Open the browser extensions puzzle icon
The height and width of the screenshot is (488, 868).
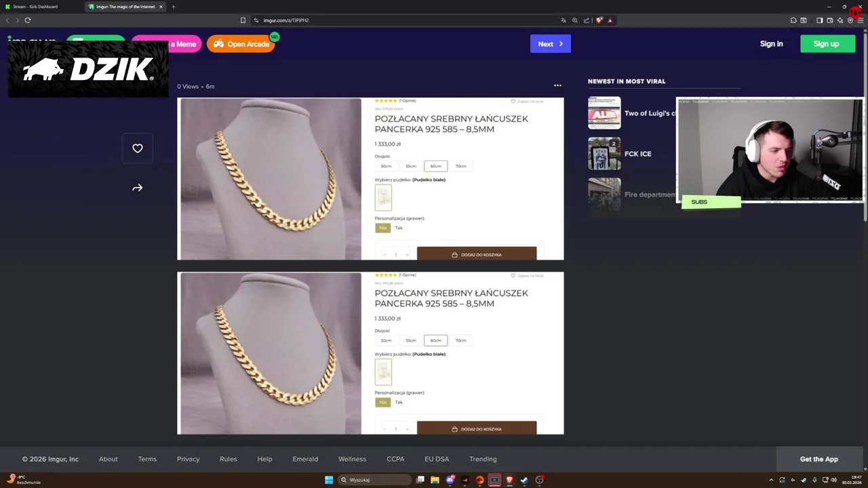[x=793, y=20]
